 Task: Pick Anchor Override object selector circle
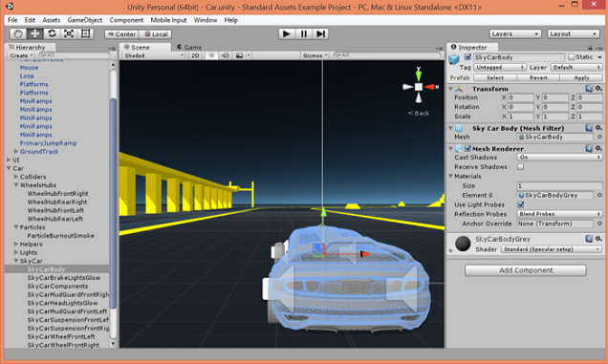pos(599,224)
